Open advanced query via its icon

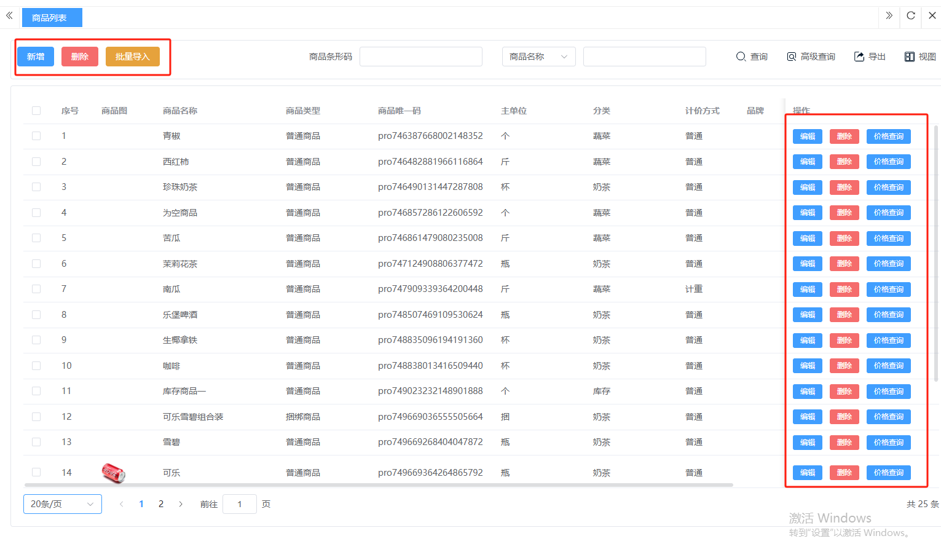click(792, 57)
